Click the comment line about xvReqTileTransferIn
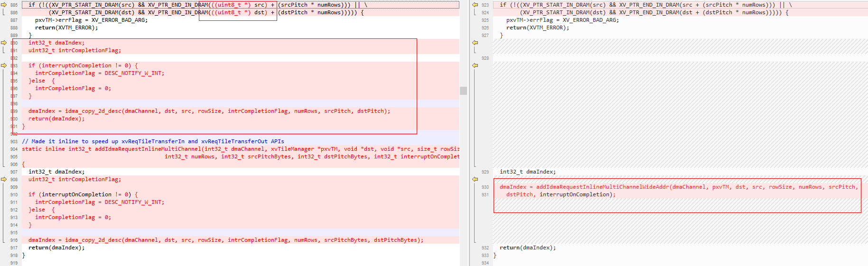This screenshot has height=266, width=868. pos(153,141)
